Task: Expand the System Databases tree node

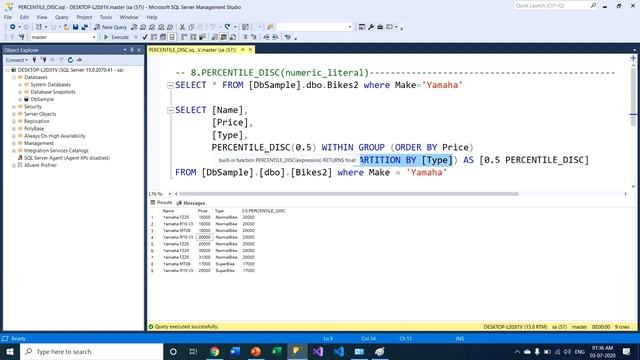Action: tap(20, 84)
